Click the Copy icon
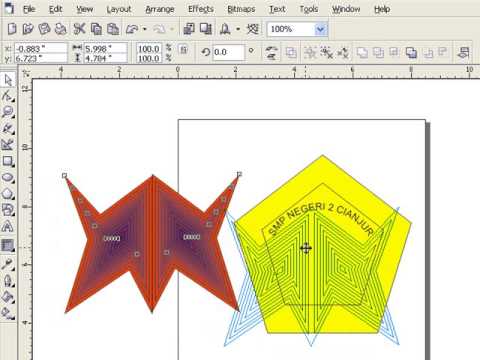The image size is (480, 360). tap(96, 29)
